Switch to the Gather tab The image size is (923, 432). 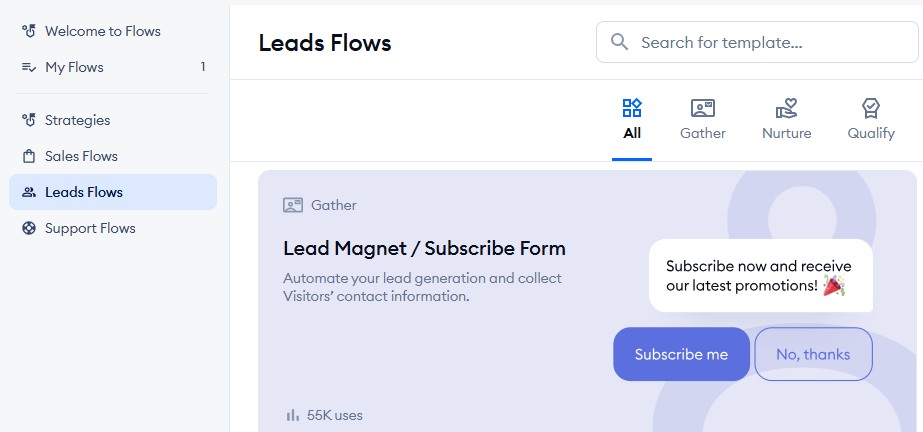coord(703,120)
